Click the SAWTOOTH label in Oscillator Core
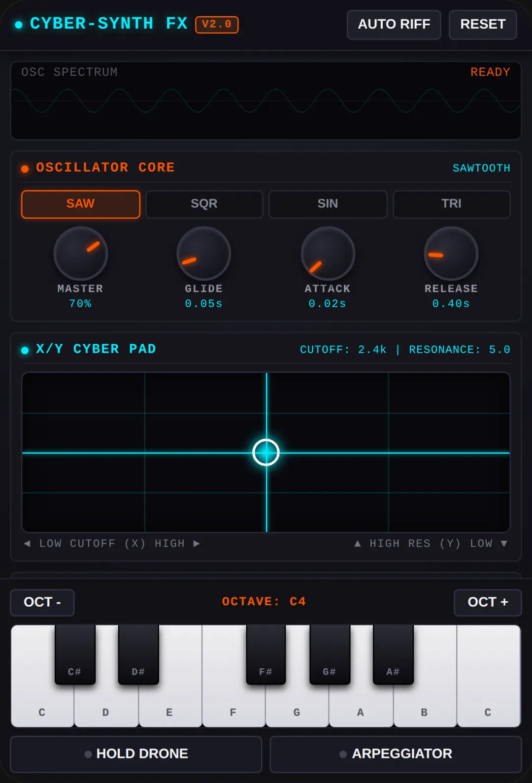This screenshot has height=783, width=532. tap(481, 168)
